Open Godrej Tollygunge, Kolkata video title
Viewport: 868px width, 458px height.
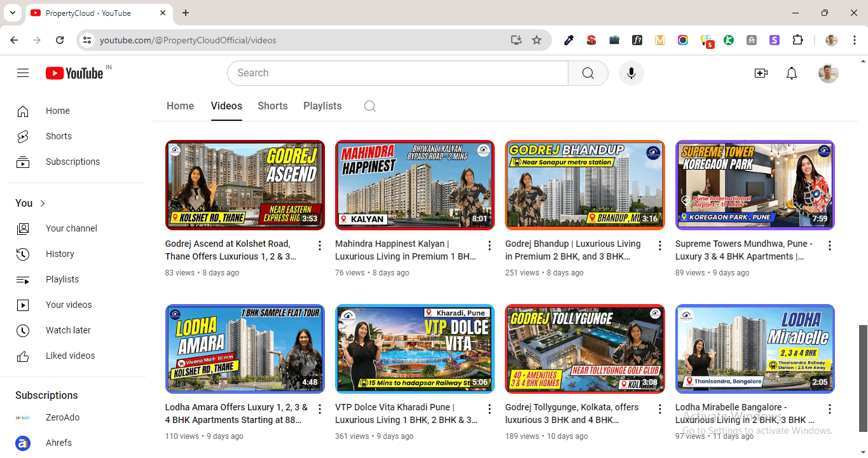(x=572, y=413)
